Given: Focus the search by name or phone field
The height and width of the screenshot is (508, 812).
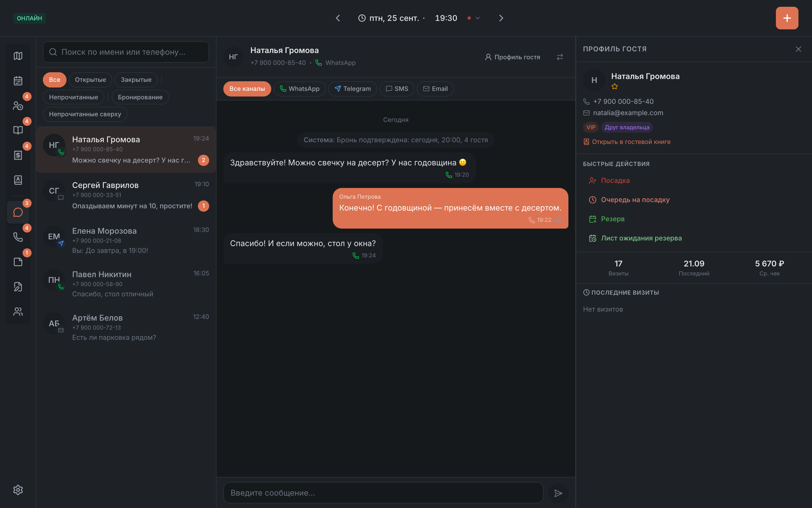Looking at the screenshot, I should click(126, 52).
